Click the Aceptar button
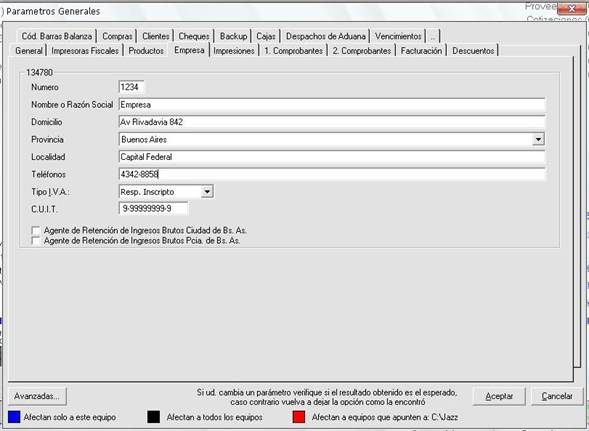 click(499, 396)
